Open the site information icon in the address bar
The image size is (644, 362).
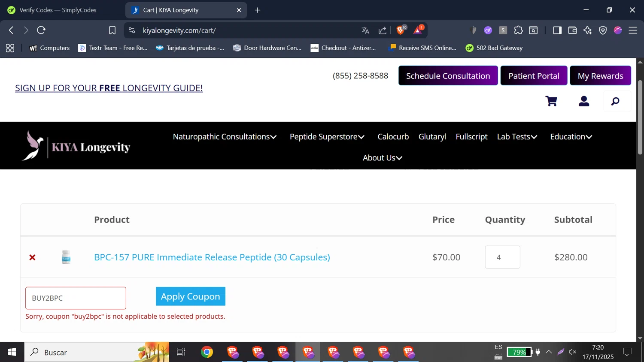coord(132,30)
